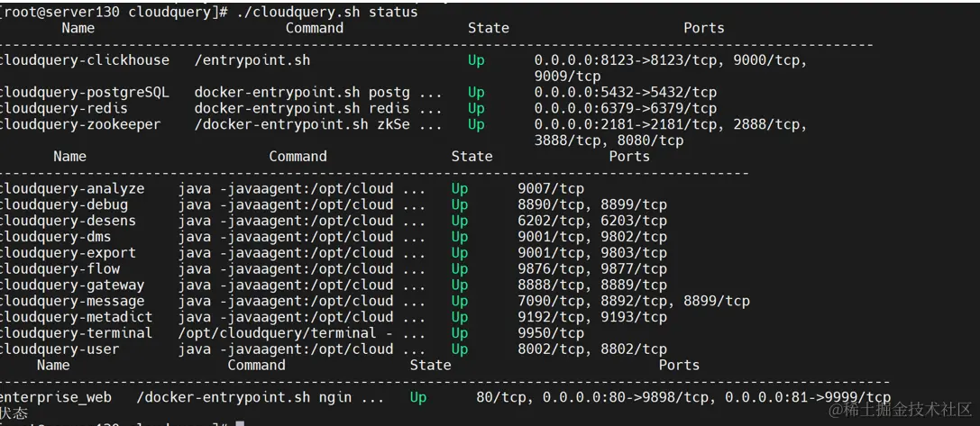Click the "./cloudquery.sh status" command text
Viewport: 980px width, 426px height.
coord(327,12)
